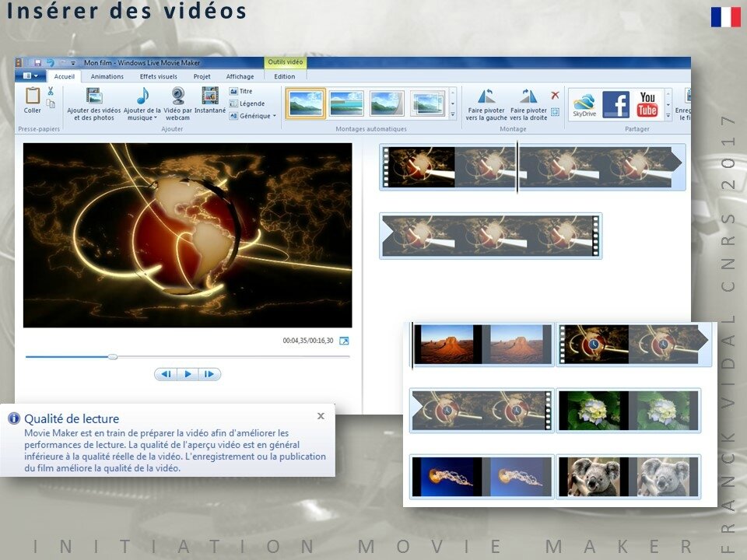This screenshot has width=747, height=560.
Task: Cut the selection with the scissors icon
Action: pos(51,91)
